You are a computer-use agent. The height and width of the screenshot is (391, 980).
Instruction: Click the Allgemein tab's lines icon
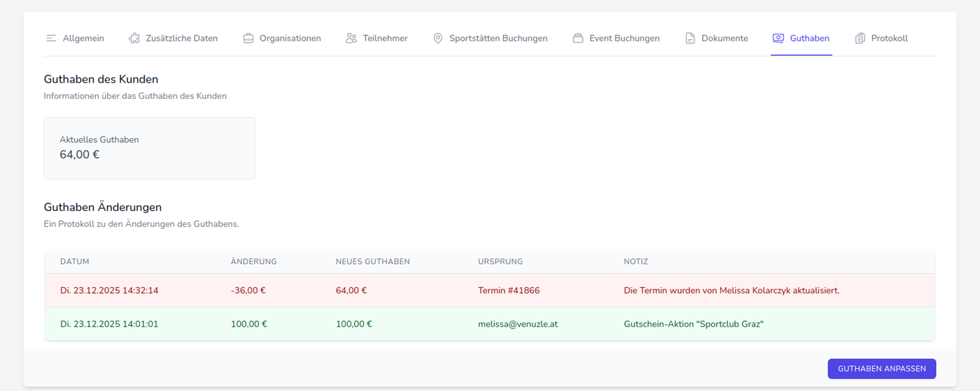point(51,38)
